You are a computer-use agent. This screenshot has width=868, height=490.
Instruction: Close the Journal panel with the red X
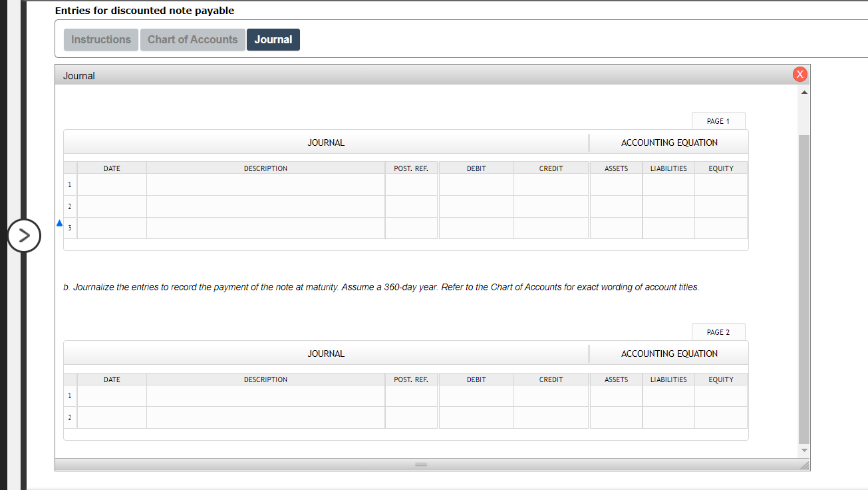point(799,74)
